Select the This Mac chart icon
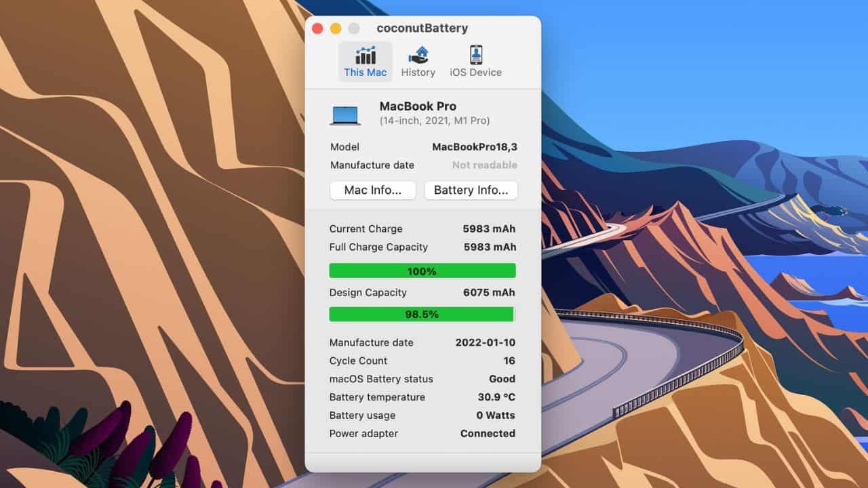 365,55
